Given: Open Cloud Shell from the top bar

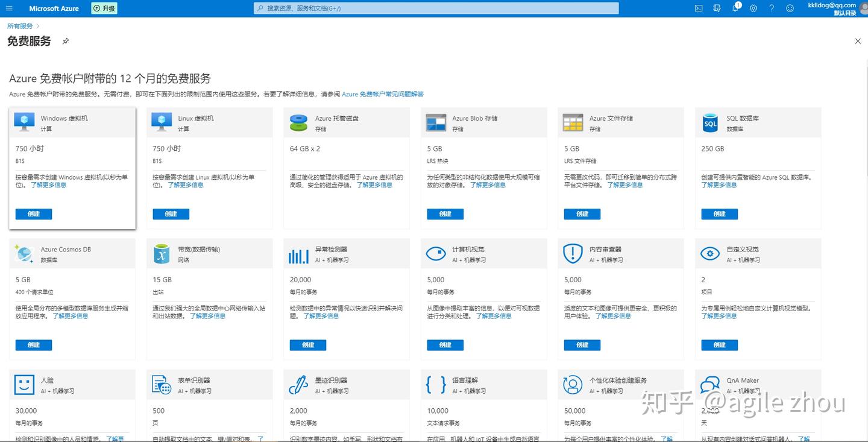Looking at the screenshot, I should 699,8.
